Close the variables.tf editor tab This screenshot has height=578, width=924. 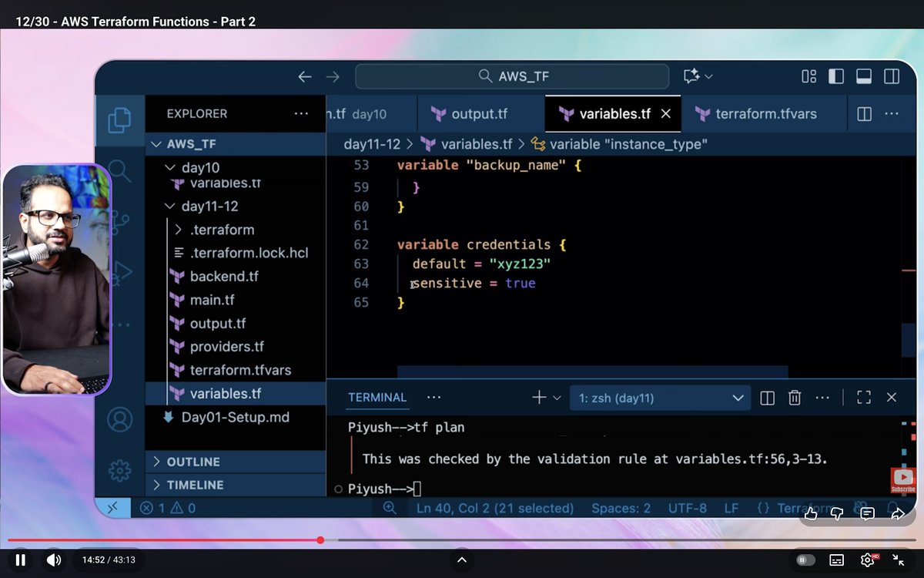pyautogui.click(x=666, y=113)
